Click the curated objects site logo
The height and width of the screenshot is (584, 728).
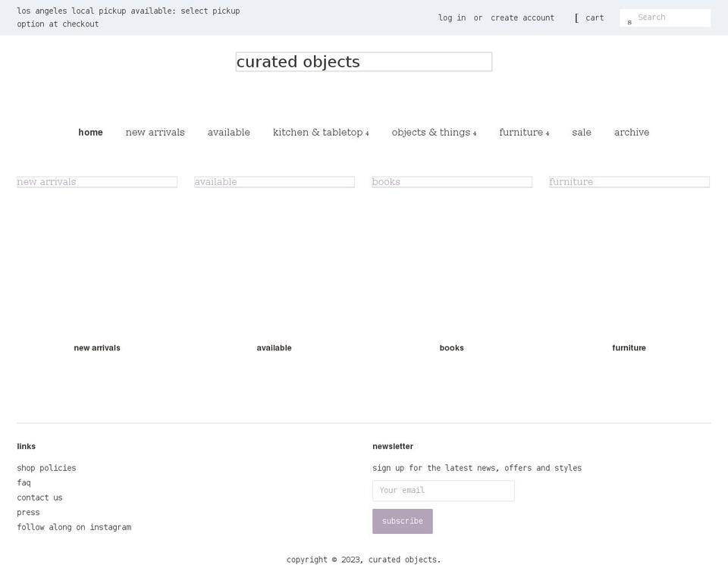click(x=363, y=61)
